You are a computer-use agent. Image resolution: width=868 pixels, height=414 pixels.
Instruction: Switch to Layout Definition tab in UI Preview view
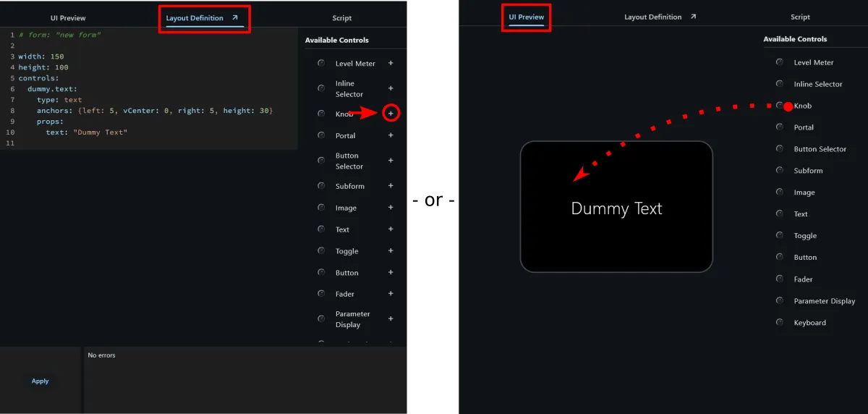[652, 17]
